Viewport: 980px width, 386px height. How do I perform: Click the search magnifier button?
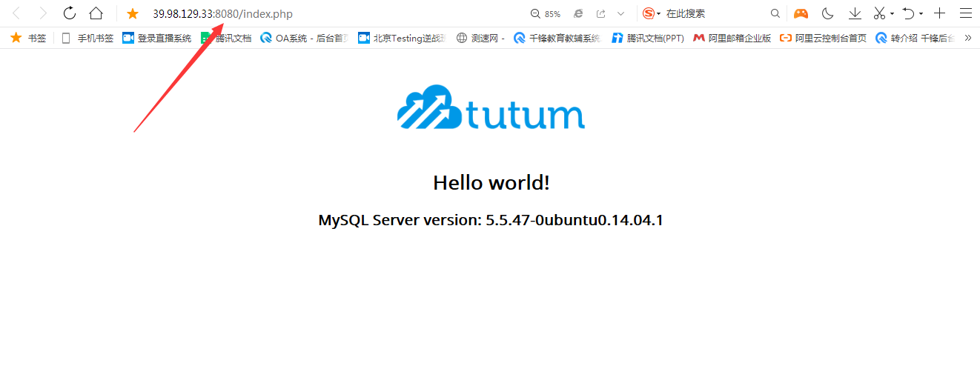[x=775, y=14]
